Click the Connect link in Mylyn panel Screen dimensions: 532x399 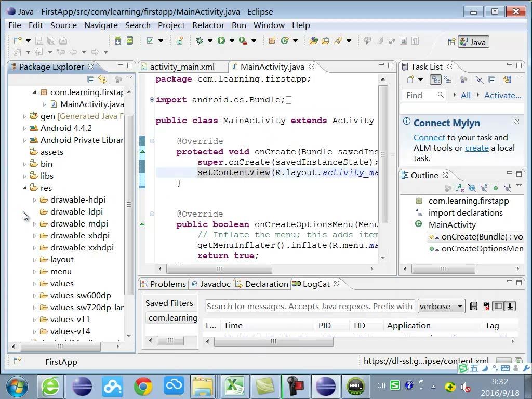429,137
